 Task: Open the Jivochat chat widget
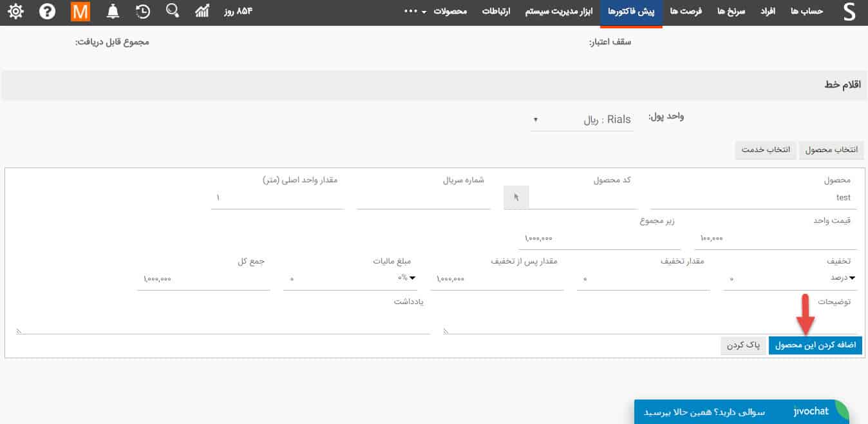(x=741, y=412)
